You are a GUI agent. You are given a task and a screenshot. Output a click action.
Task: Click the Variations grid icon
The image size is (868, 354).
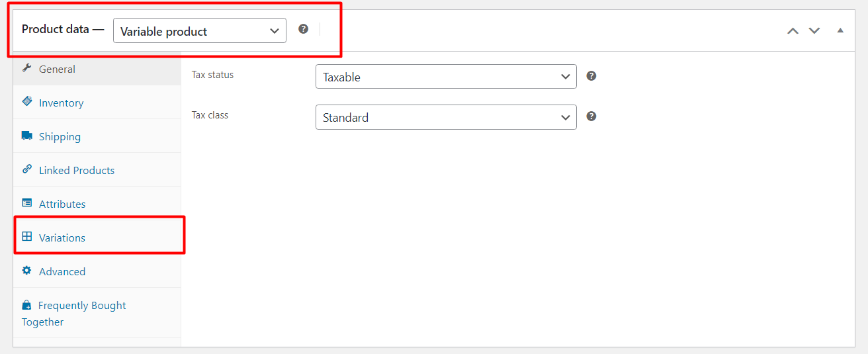tap(27, 237)
